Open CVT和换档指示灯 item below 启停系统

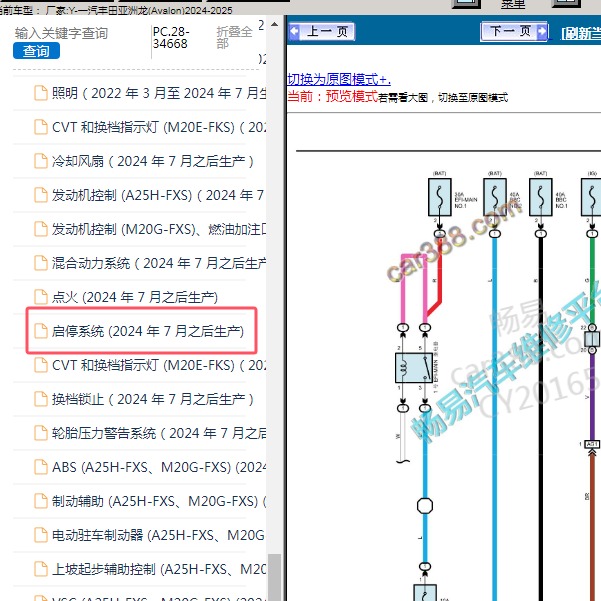159,365
